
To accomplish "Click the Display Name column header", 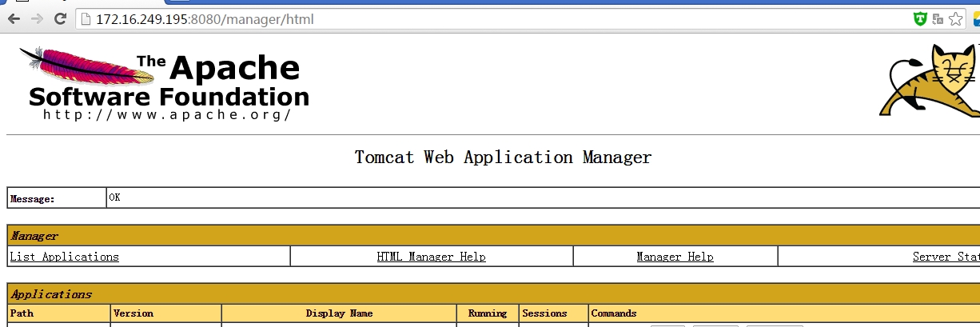I will (339, 313).
